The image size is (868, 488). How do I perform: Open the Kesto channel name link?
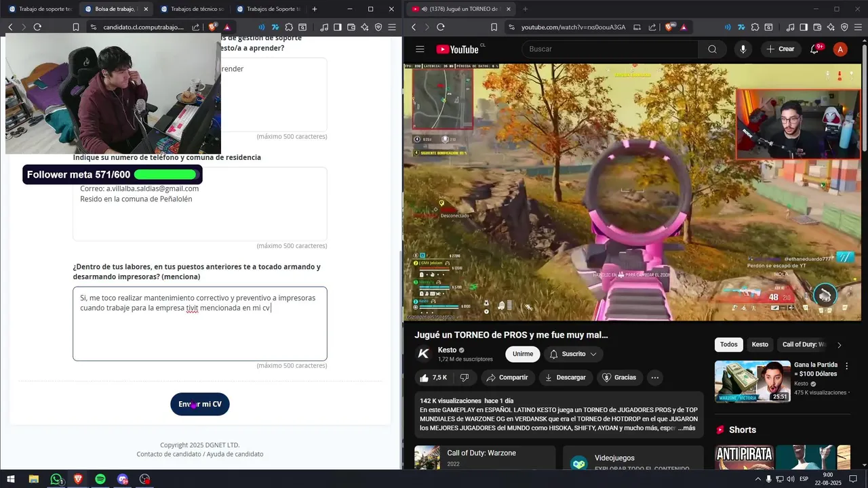click(447, 350)
